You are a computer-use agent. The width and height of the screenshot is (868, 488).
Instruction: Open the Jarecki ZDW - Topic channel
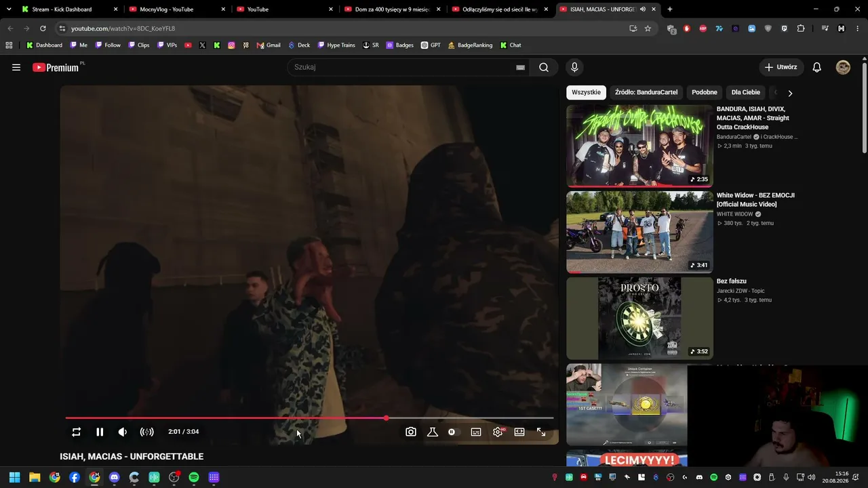coord(741,291)
